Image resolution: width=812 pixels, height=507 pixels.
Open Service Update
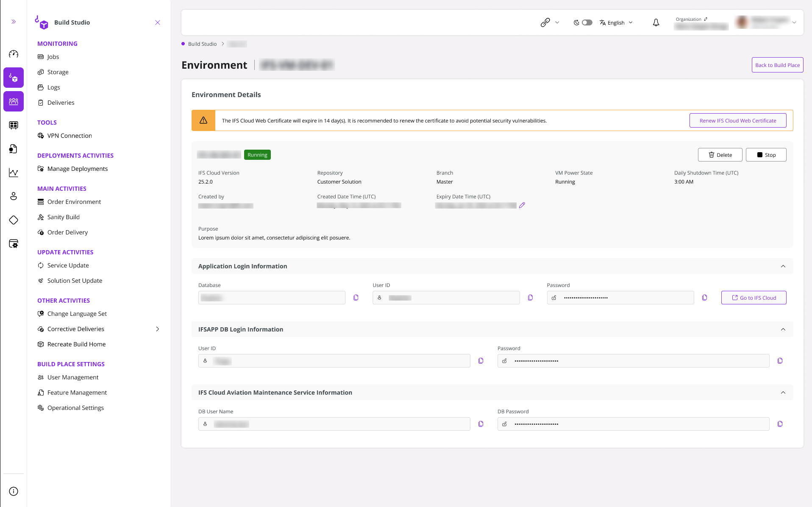63,265
